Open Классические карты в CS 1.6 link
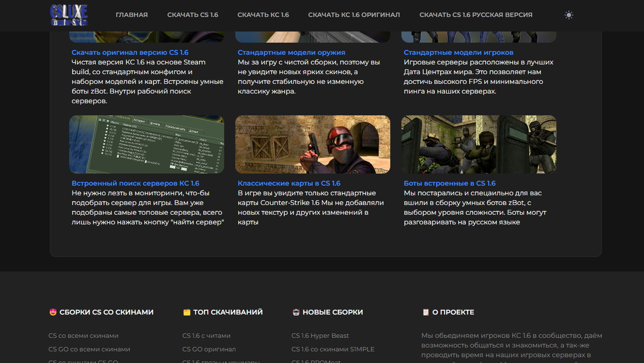This screenshot has height=363, width=644. click(x=289, y=183)
